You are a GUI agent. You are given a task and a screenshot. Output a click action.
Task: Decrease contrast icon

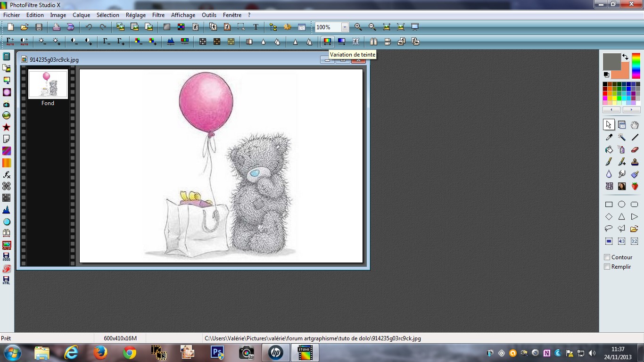(x=74, y=41)
